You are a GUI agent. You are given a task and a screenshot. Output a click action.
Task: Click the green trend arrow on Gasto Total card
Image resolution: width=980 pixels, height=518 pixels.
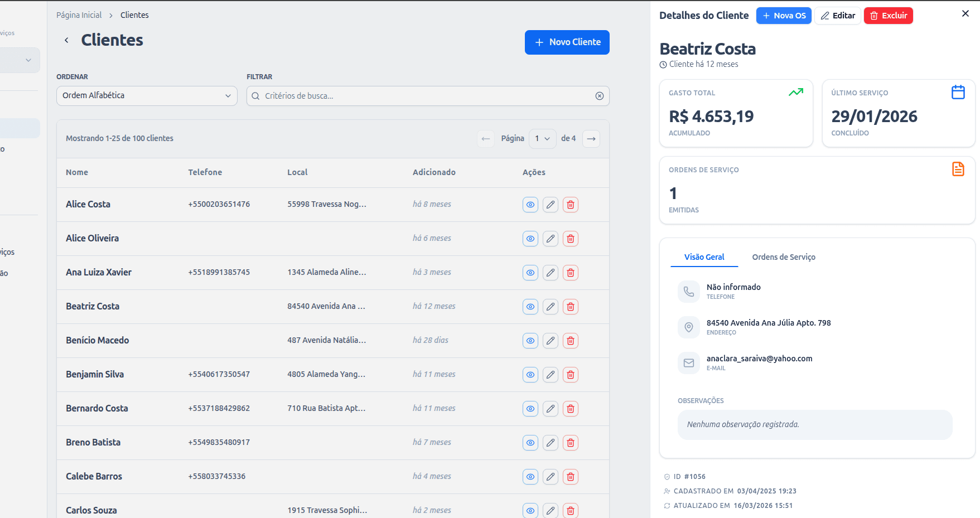click(x=796, y=92)
